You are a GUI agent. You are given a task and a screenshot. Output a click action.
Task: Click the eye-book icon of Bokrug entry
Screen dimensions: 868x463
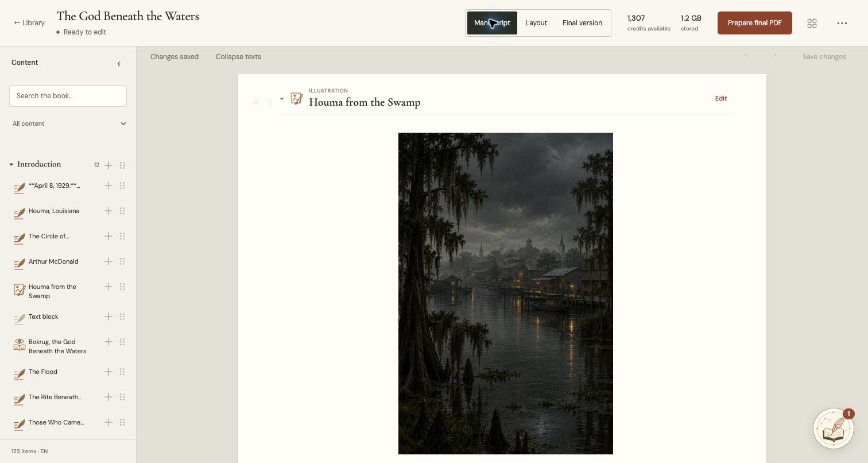point(19,345)
